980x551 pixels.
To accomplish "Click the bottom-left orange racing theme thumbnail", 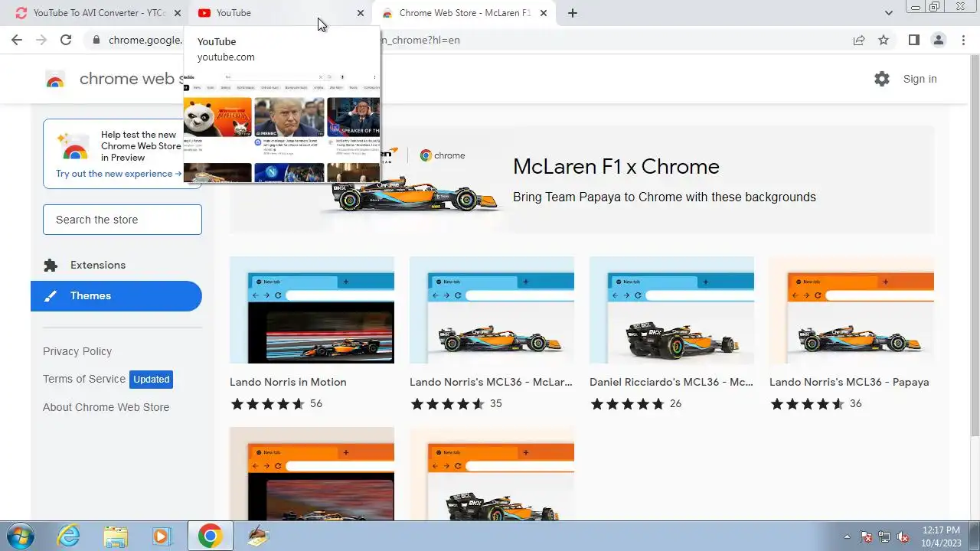I will pos(312,474).
